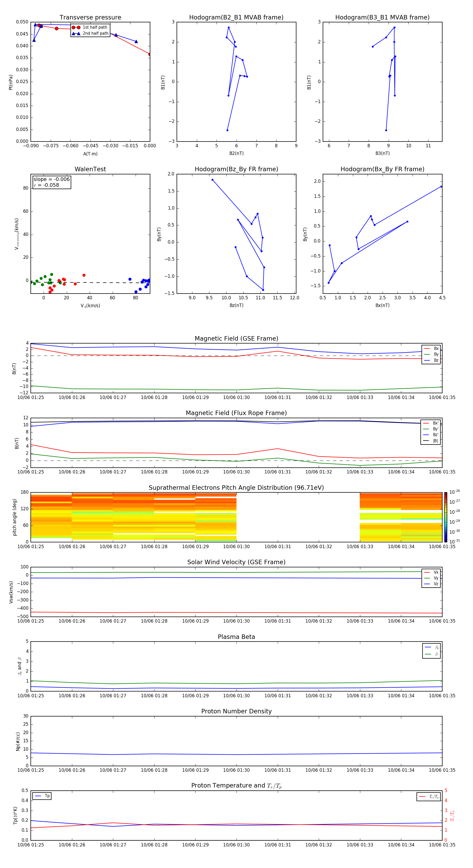Click the Bx' legend entry in Flux Rope panel

coord(431,423)
